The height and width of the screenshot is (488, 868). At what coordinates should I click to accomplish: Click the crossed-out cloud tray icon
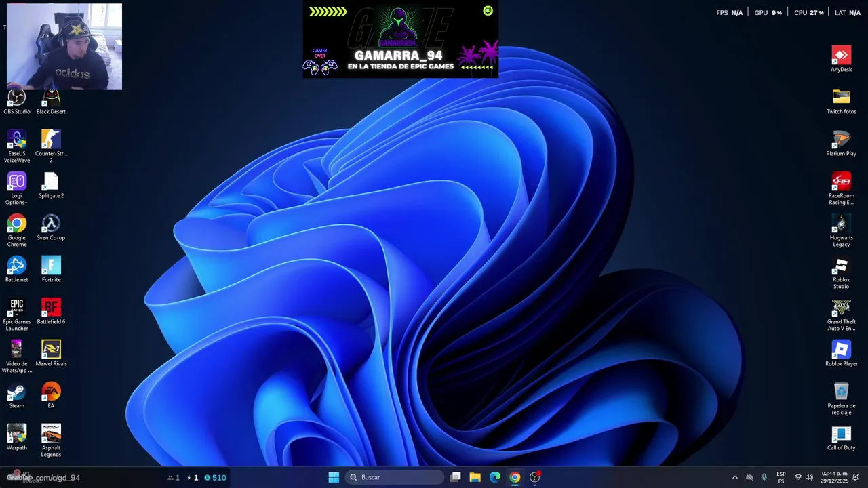click(x=749, y=477)
